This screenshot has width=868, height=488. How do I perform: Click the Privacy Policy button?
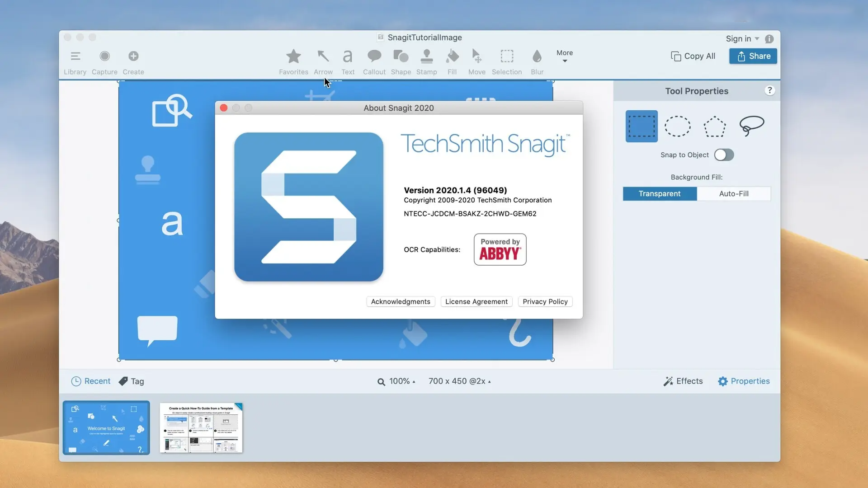[x=545, y=301]
